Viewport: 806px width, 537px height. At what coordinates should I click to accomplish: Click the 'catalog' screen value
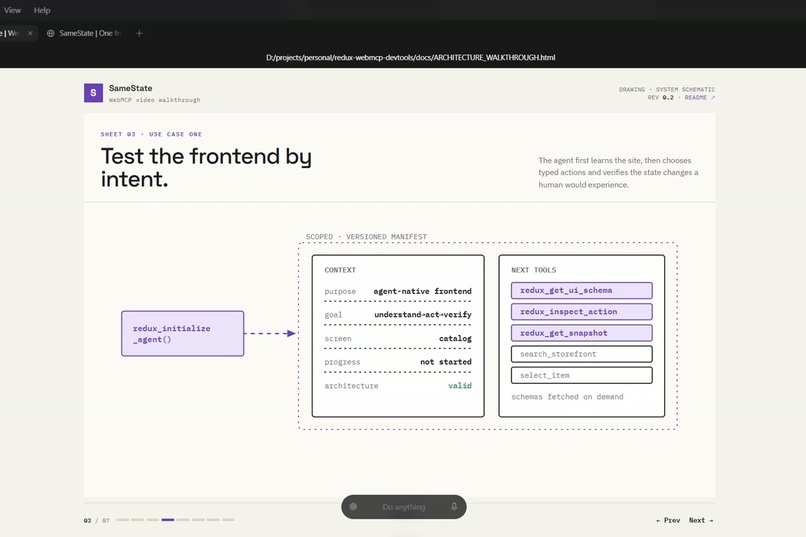[455, 339]
